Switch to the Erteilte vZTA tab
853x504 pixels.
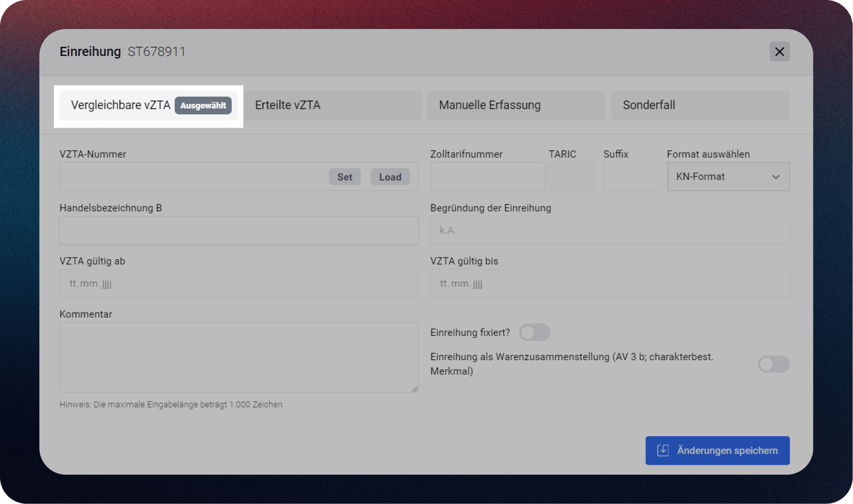tap(333, 105)
